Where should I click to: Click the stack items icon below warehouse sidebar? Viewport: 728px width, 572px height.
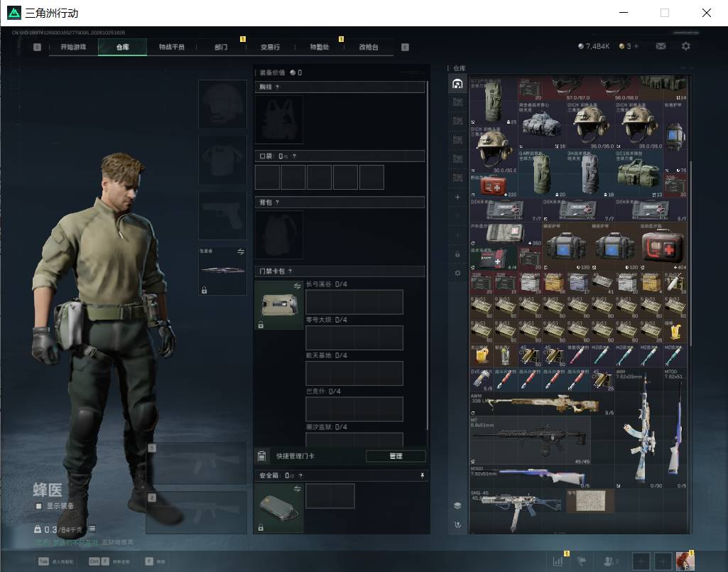coord(457,505)
